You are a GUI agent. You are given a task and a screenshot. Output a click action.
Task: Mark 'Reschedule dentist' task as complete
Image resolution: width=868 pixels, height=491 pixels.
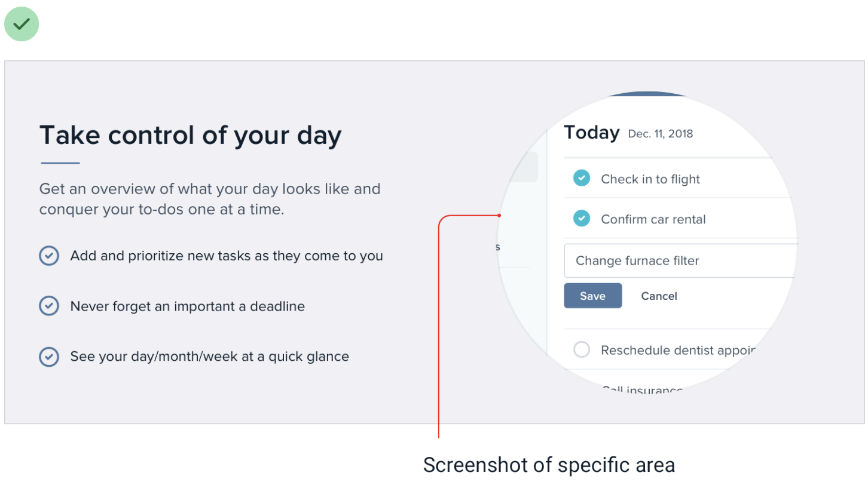click(x=581, y=349)
